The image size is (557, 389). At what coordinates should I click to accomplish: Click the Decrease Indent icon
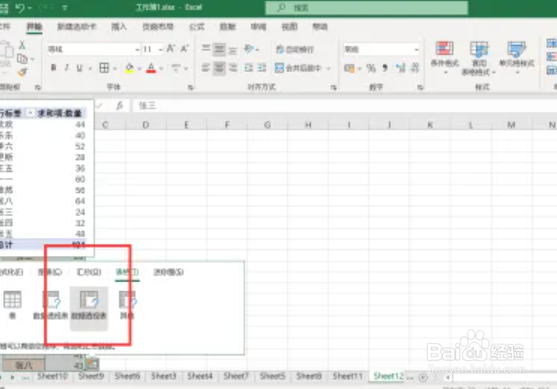[x=248, y=67]
